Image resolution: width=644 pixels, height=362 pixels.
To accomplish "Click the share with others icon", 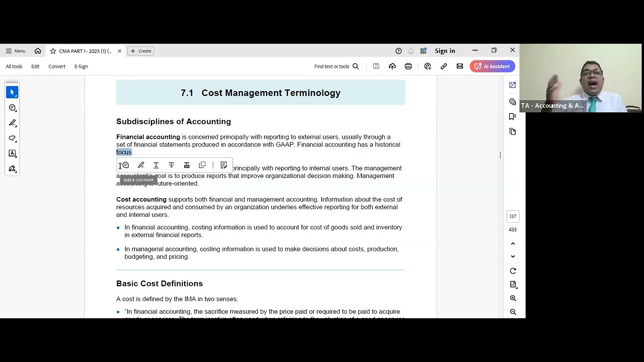I will click(428, 66).
